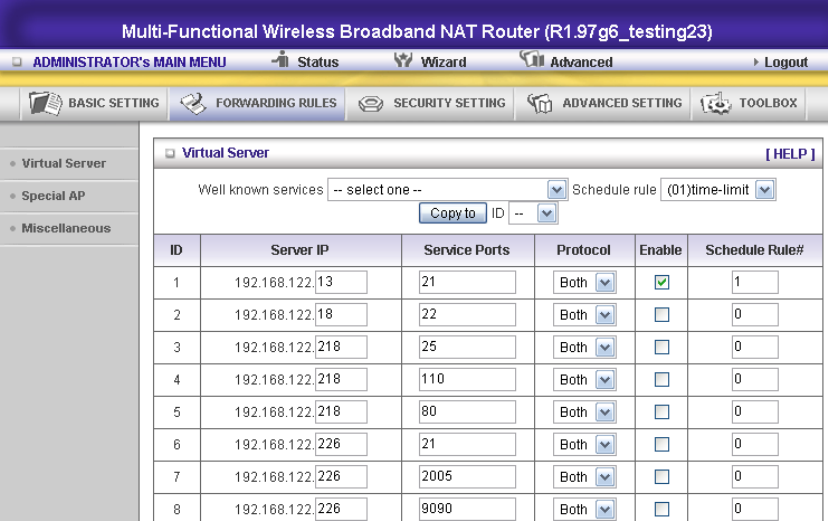Screen dimensions: 828x521
Task: Click the Copy to button
Action: pyautogui.click(x=453, y=213)
